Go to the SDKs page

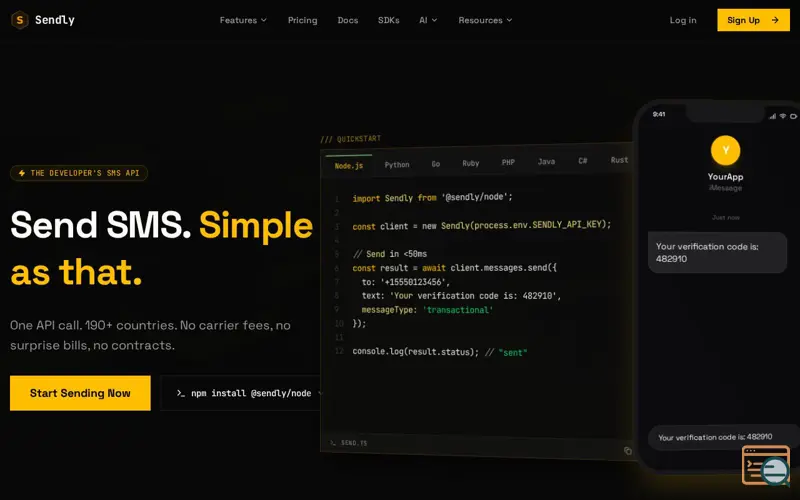pos(388,20)
